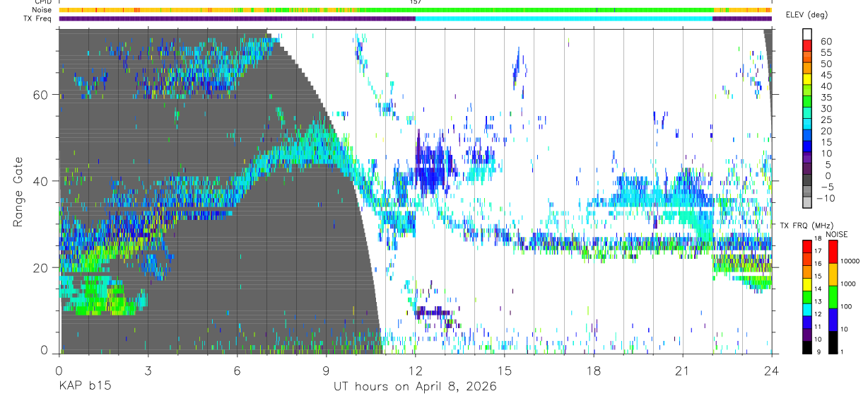Select the purple swatch on TX FRQ legend bar
The image size is (868, 401).
[807, 334]
